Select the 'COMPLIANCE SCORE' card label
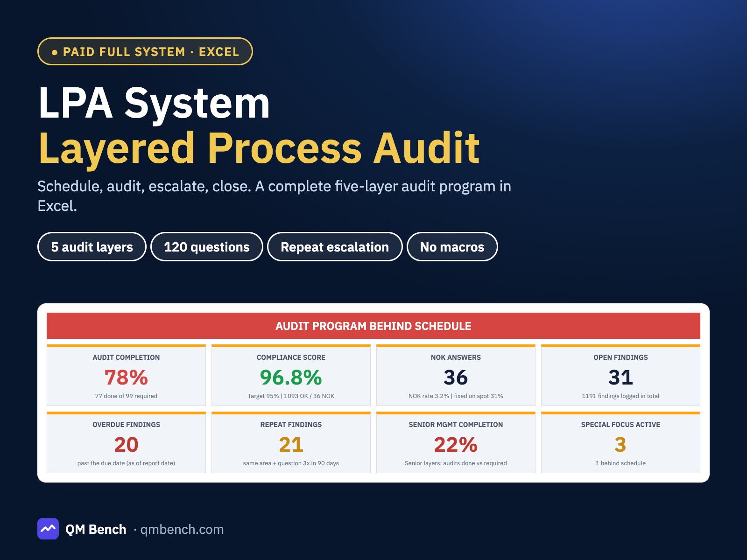The image size is (747, 560). coord(291,357)
